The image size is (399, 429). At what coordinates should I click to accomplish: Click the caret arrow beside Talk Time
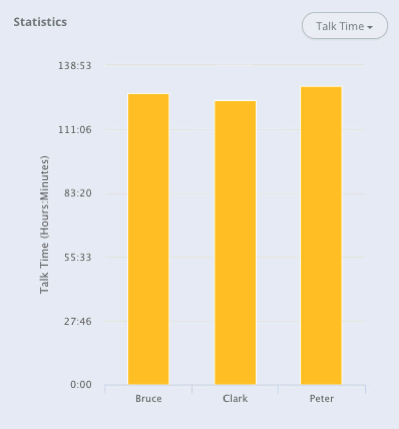370,27
